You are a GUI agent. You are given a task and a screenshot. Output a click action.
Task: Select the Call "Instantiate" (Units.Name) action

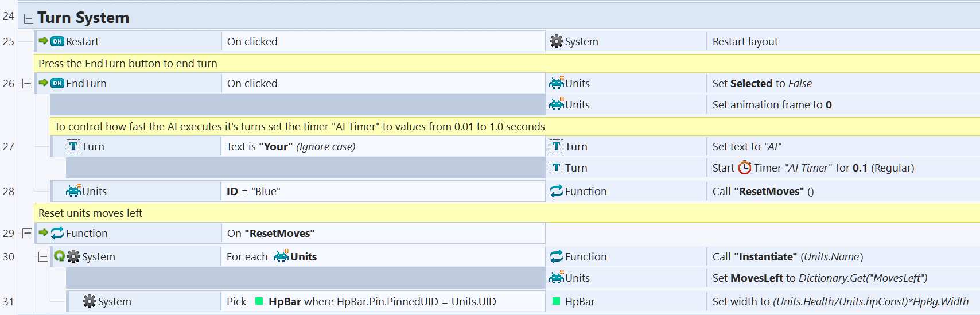pos(787,256)
